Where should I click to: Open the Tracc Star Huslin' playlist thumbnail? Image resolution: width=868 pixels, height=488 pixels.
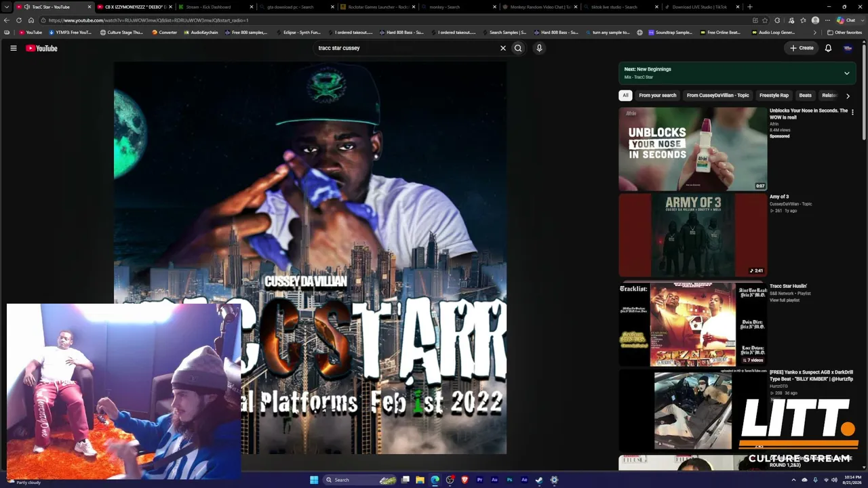(x=692, y=325)
